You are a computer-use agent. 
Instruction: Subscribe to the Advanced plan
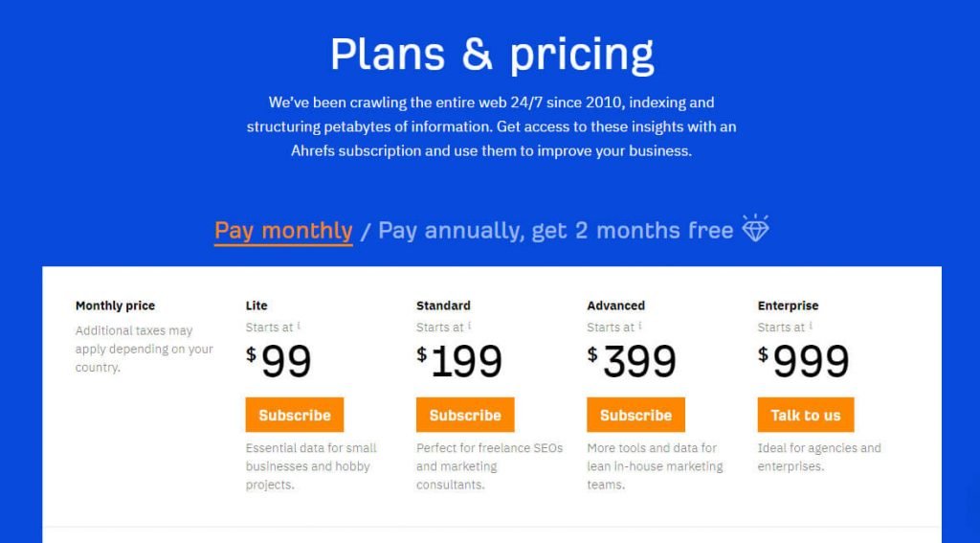(x=635, y=415)
